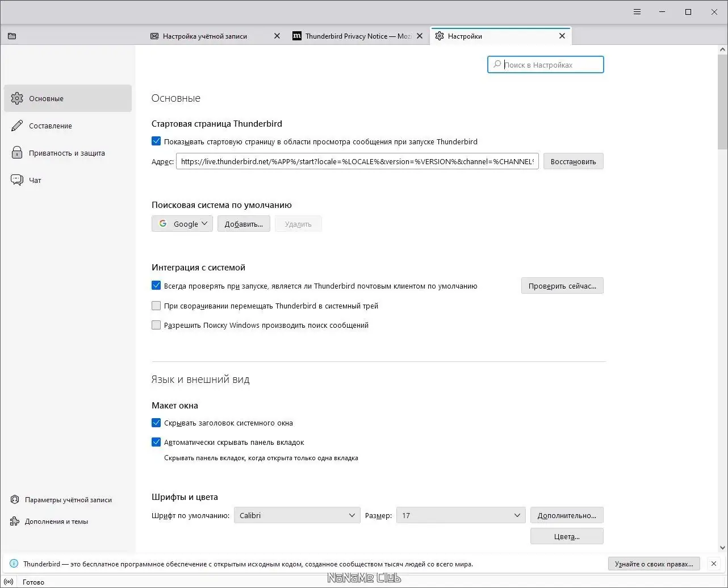Click the Шрифт по умолчанию: label
728x588 pixels.
point(191,515)
